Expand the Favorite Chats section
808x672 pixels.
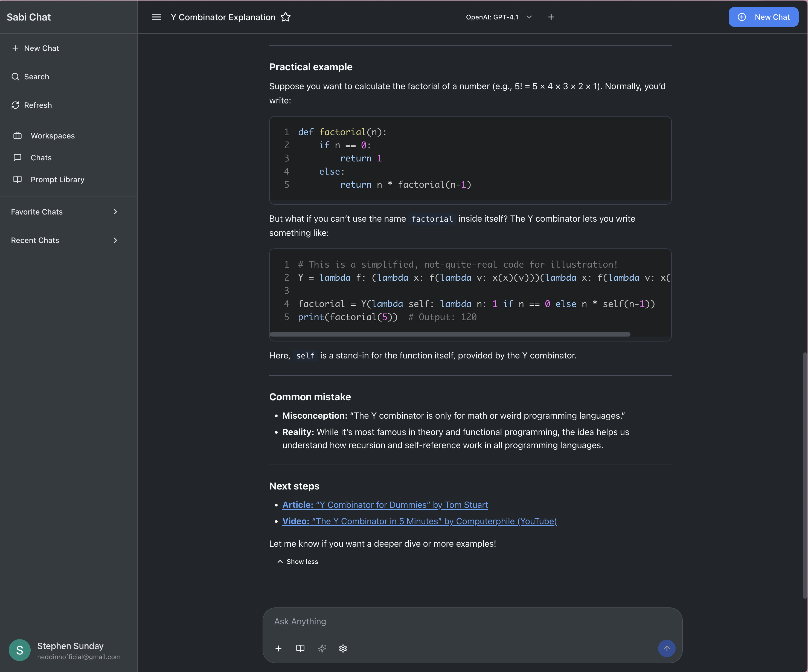click(64, 212)
